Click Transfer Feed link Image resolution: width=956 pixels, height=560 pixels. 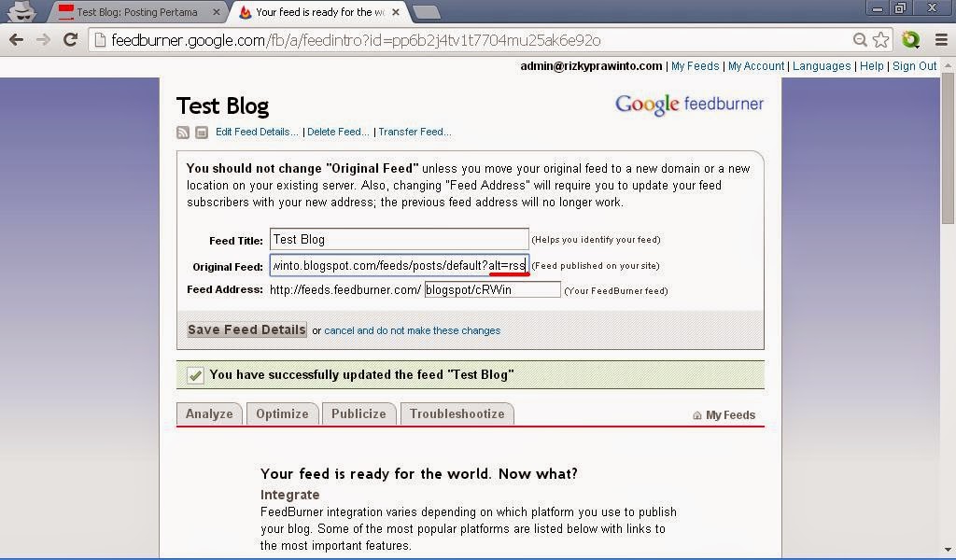point(415,132)
